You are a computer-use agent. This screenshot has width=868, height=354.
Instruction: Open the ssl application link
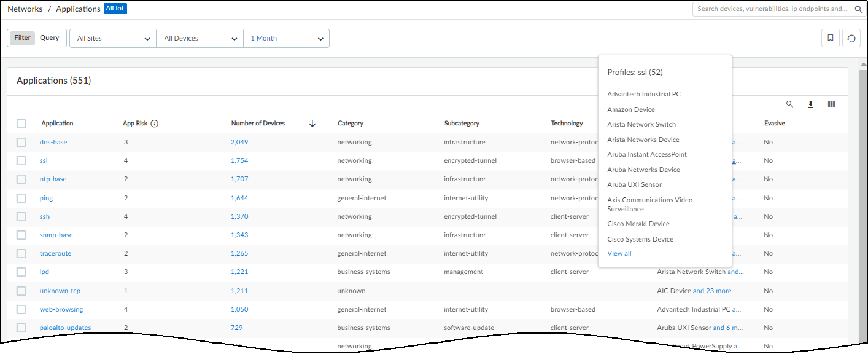tap(44, 160)
